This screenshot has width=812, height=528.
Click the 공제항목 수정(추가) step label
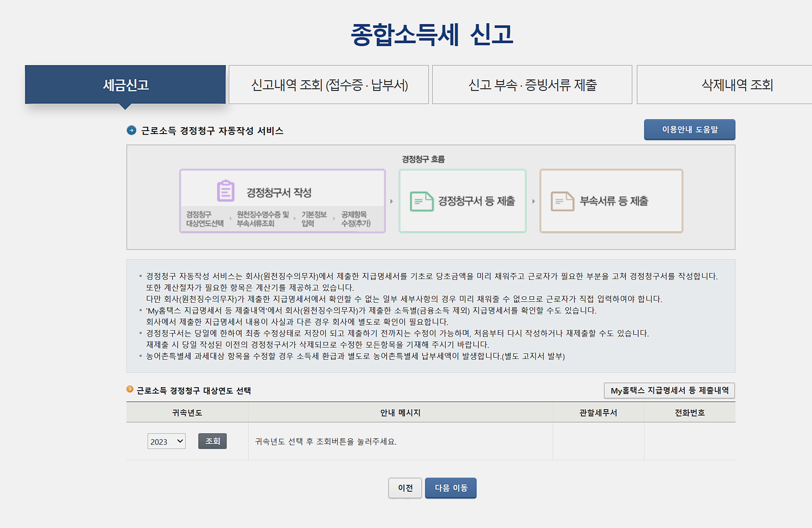[356, 219]
